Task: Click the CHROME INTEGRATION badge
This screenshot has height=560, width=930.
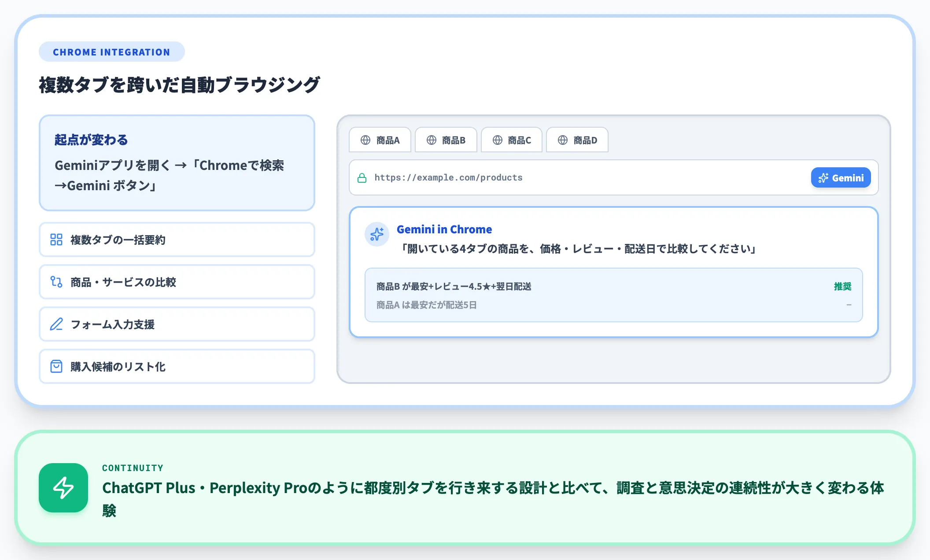Action: (112, 52)
